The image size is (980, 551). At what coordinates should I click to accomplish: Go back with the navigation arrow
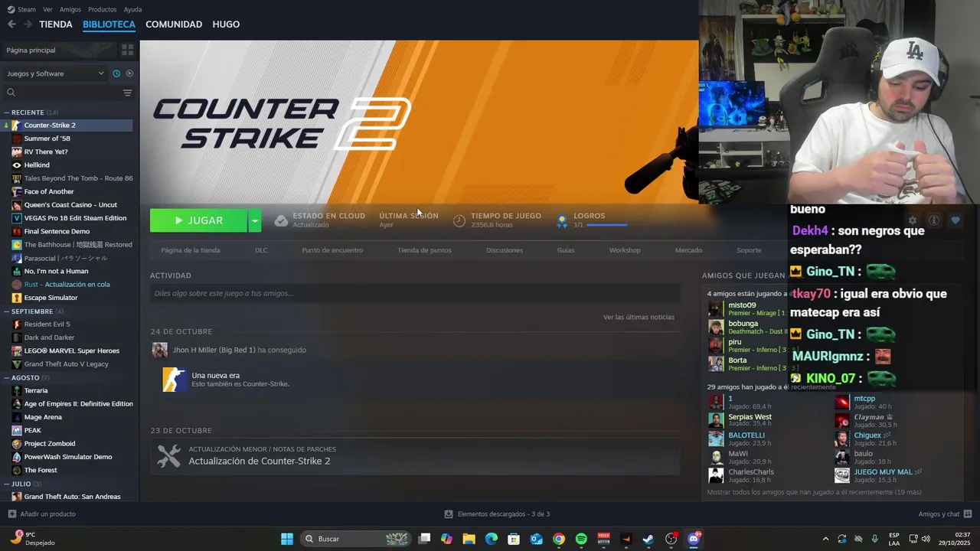pyautogui.click(x=11, y=24)
